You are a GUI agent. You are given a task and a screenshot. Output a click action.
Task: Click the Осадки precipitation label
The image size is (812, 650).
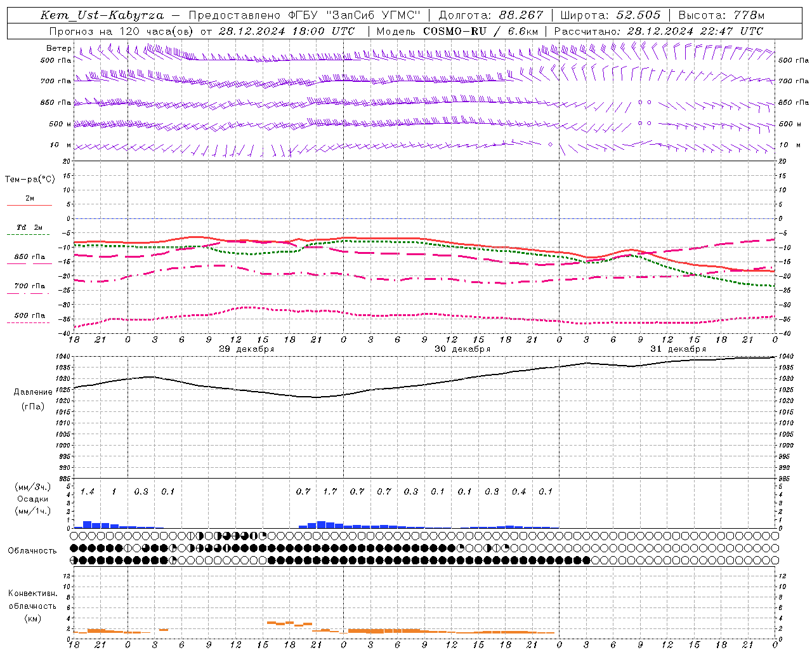(x=33, y=499)
